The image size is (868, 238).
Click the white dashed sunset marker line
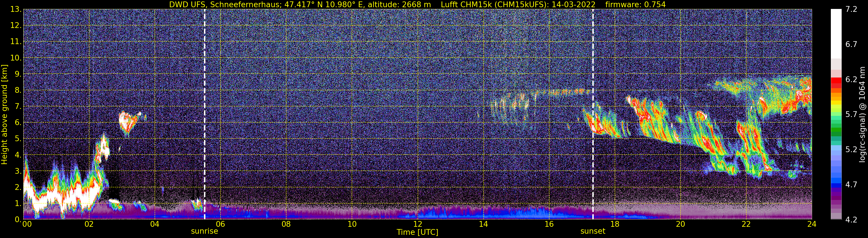[593, 114]
